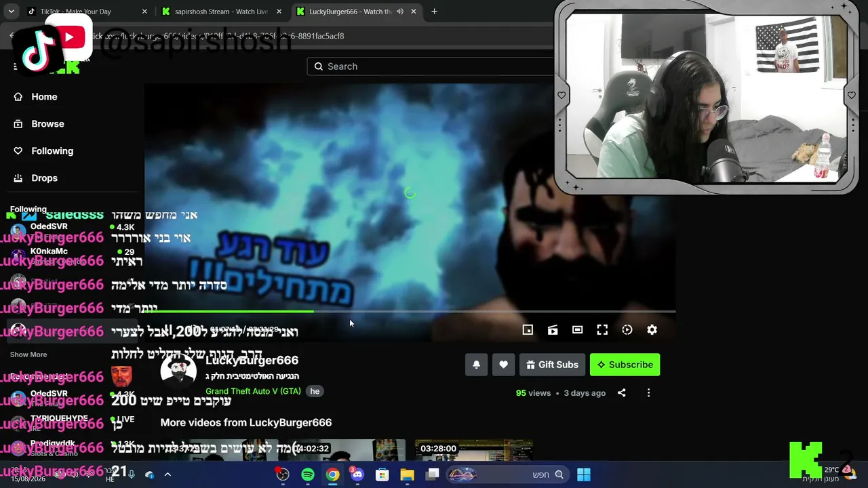The width and height of the screenshot is (868, 488).
Task: Open OneDrive cloud icon in system tray
Action: click(149, 474)
